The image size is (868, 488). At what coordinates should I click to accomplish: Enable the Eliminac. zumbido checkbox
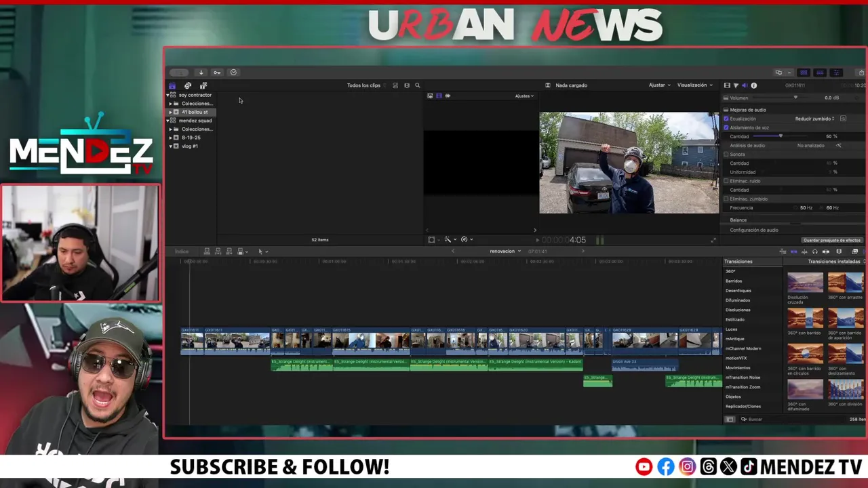tap(726, 199)
